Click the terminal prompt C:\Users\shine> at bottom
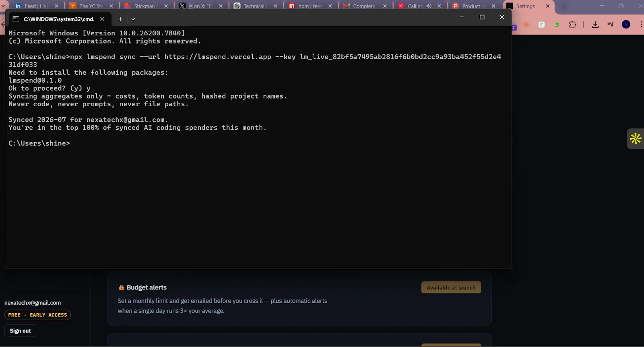644x347 pixels. click(x=39, y=143)
